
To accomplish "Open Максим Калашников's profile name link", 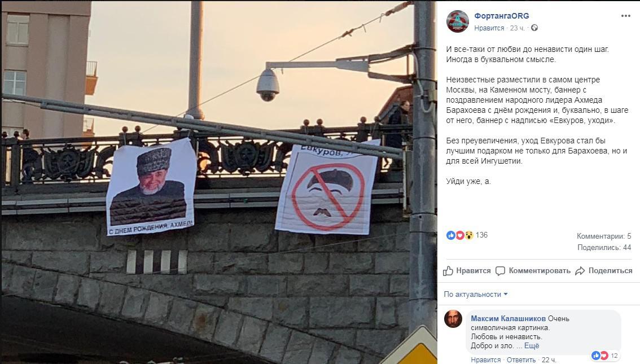I will click(x=508, y=318).
